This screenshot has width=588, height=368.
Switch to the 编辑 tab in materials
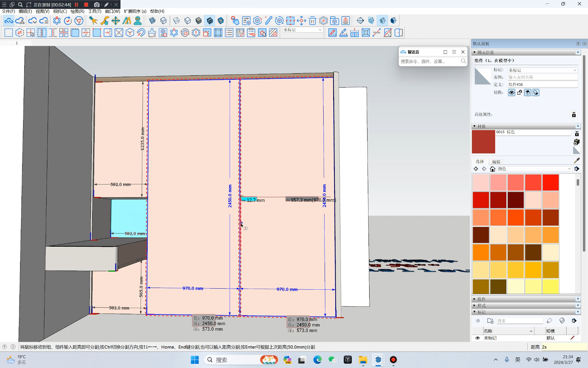496,162
